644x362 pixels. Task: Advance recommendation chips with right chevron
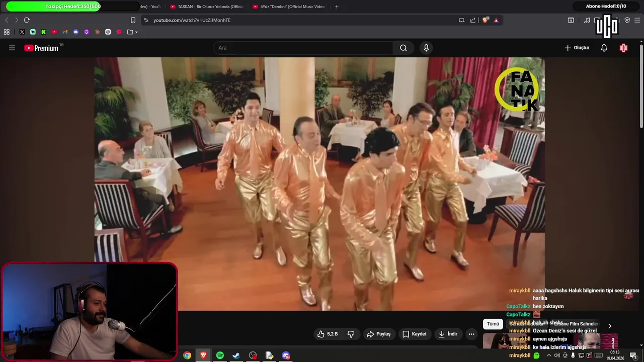(610, 326)
